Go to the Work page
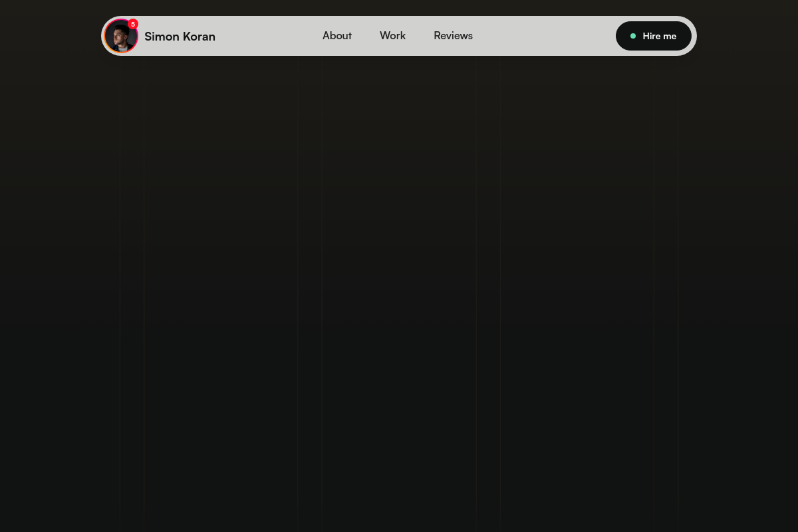 (392, 36)
